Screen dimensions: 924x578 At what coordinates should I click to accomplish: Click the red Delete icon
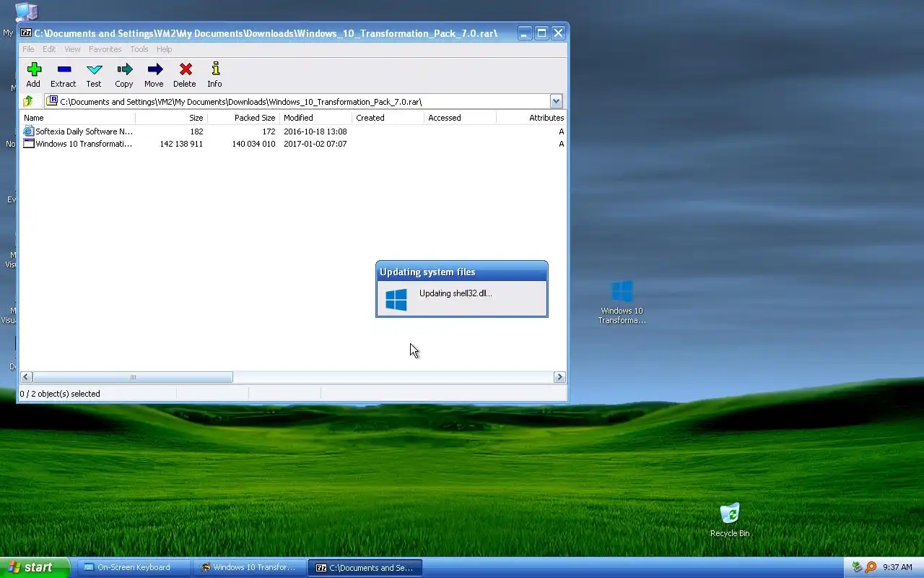pyautogui.click(x=186, y=69)
